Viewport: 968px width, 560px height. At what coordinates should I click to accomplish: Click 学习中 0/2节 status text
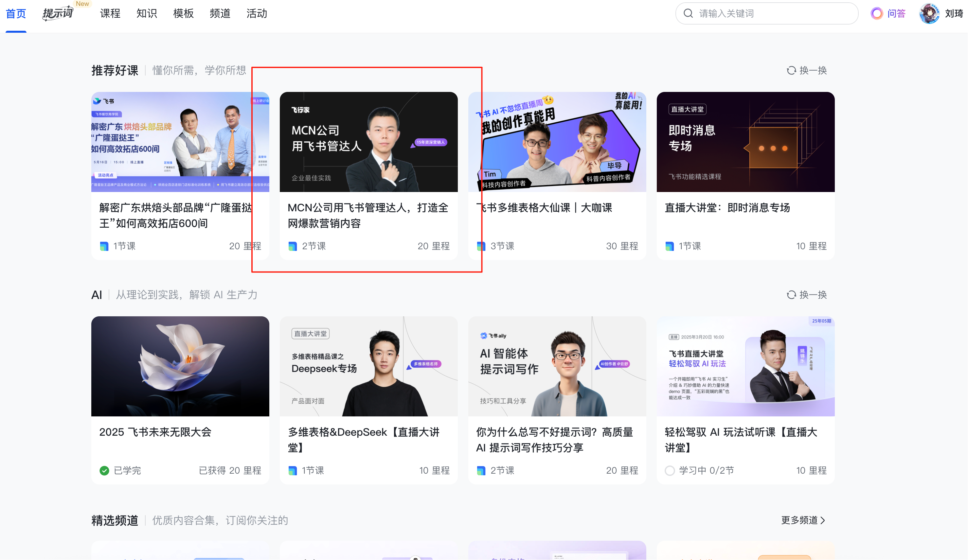click(706, 470)
